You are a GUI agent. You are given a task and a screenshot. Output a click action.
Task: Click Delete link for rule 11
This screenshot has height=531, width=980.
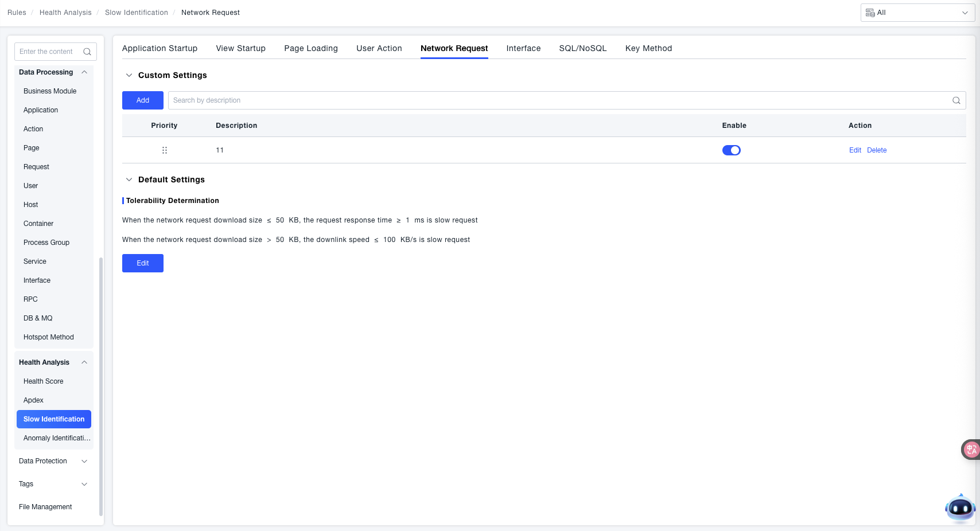876,150
